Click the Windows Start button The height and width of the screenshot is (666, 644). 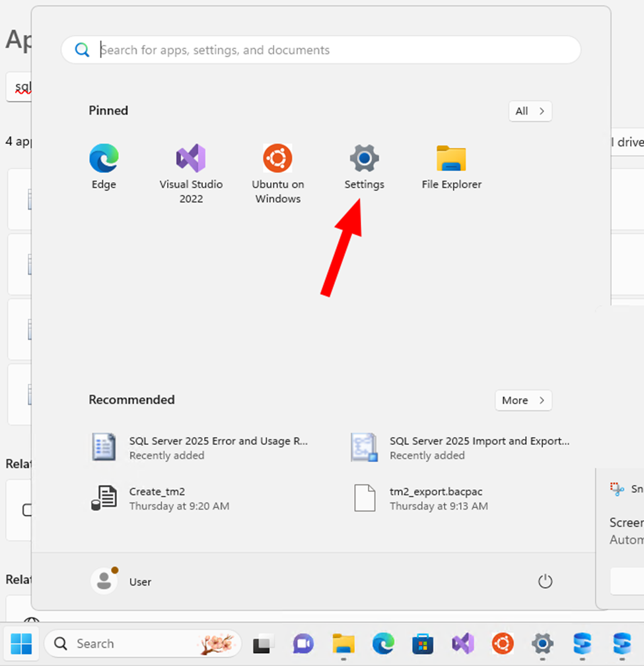click(21, 643)
